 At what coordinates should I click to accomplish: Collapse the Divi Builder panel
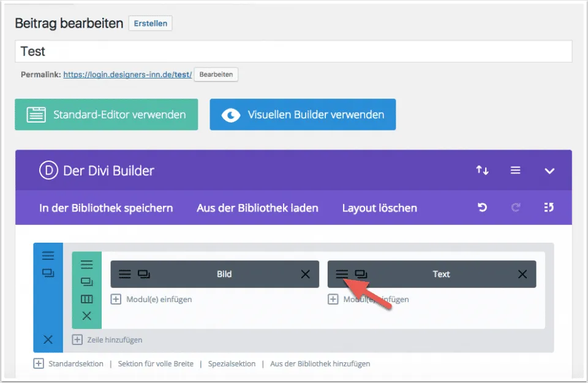click(x=549, y=170)
